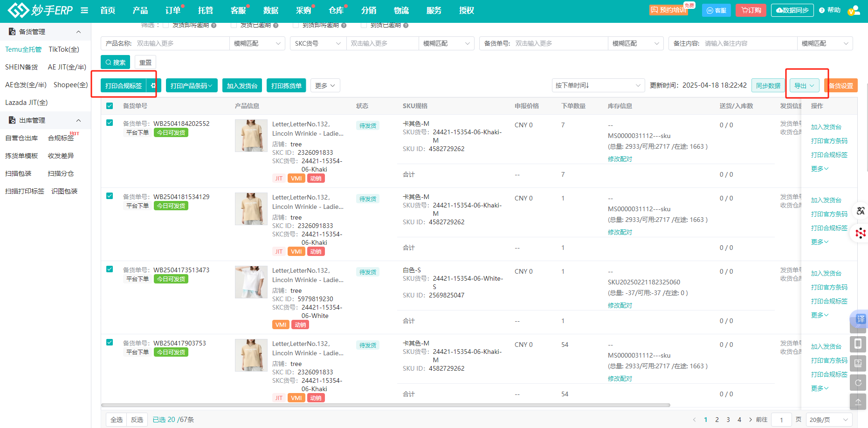Go to the next page arrow in pagination

750,420
